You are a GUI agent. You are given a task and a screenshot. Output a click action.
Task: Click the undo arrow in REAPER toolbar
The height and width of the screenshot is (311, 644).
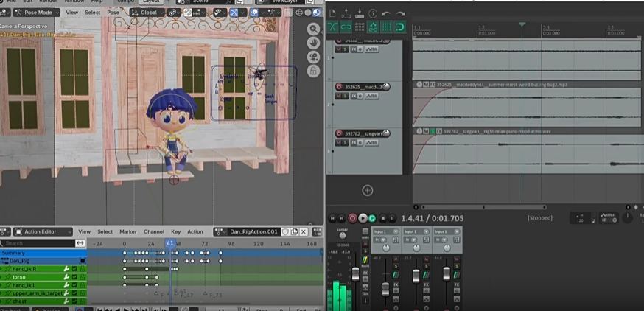coord(386,13)
